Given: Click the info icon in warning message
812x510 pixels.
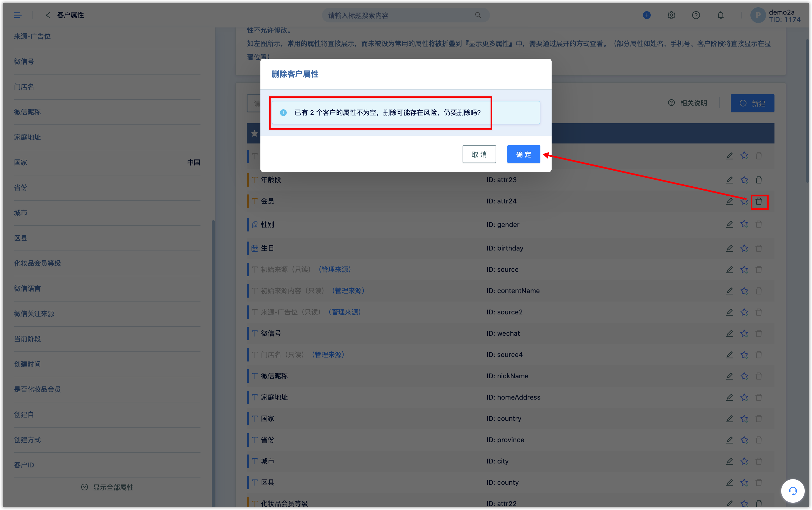Looking at the screenshot, I should (x=283, y=112).
